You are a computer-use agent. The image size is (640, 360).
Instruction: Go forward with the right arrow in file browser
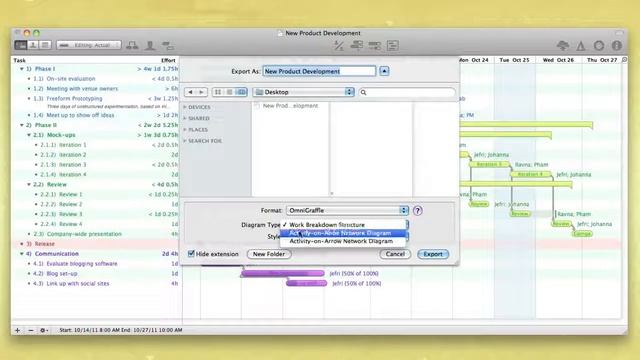click(x=202, y=92)
